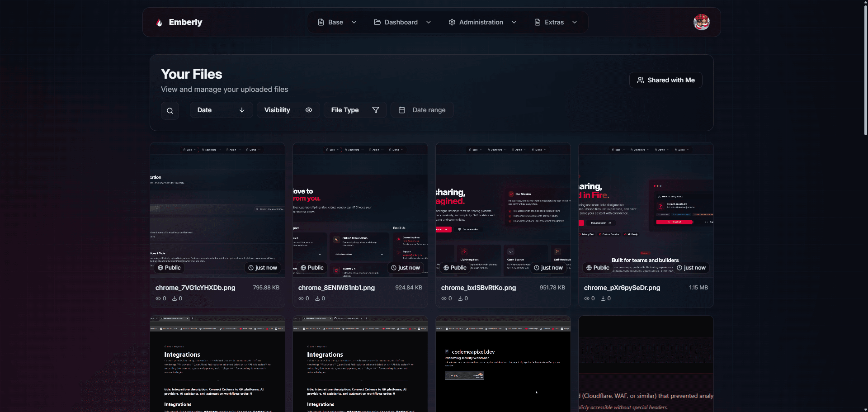This screenshot has height=412, width=868.
Task: Click the user avatar icon in top right
Action: pos(702,22)
